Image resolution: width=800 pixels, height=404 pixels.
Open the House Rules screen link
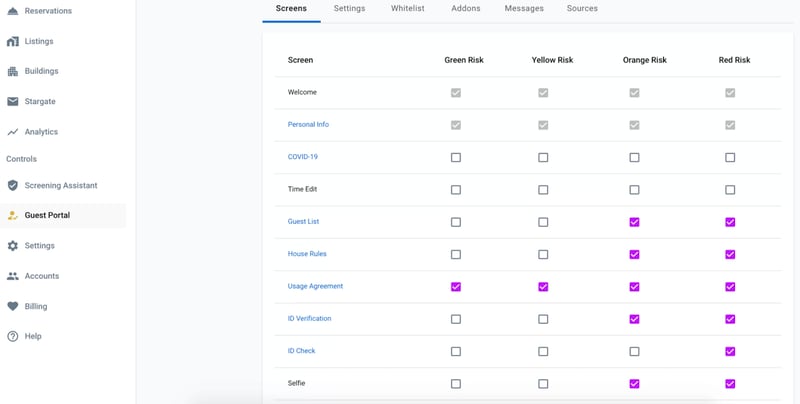tap(308, 254)
